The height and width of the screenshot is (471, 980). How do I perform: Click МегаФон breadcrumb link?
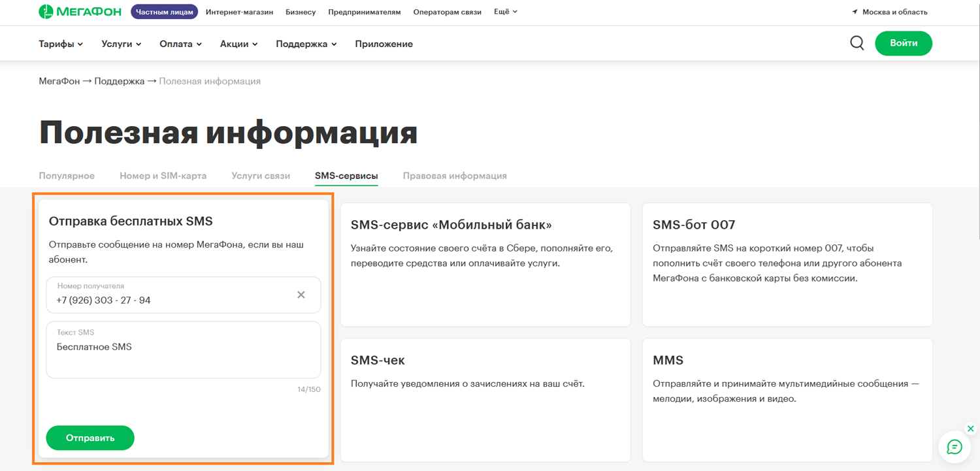click(59, 81)
